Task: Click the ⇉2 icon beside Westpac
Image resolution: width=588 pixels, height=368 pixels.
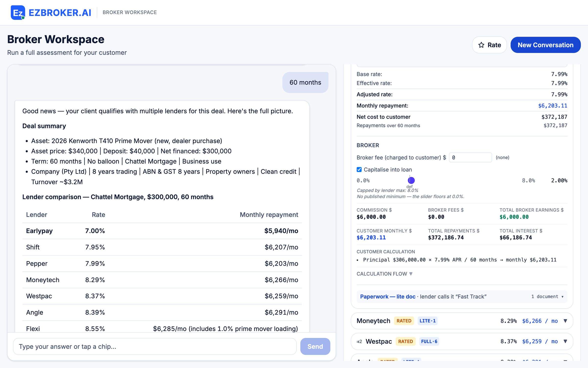Action: 359,342
